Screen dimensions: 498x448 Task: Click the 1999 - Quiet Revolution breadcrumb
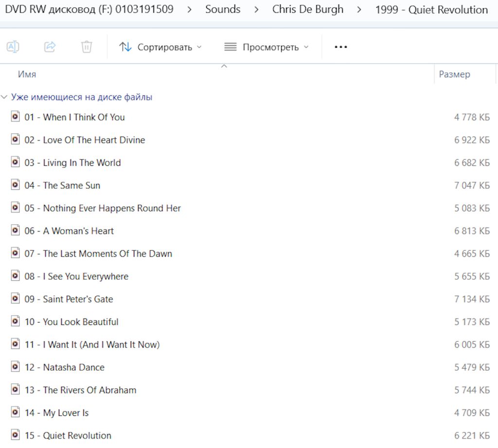(x=432, y=10)
